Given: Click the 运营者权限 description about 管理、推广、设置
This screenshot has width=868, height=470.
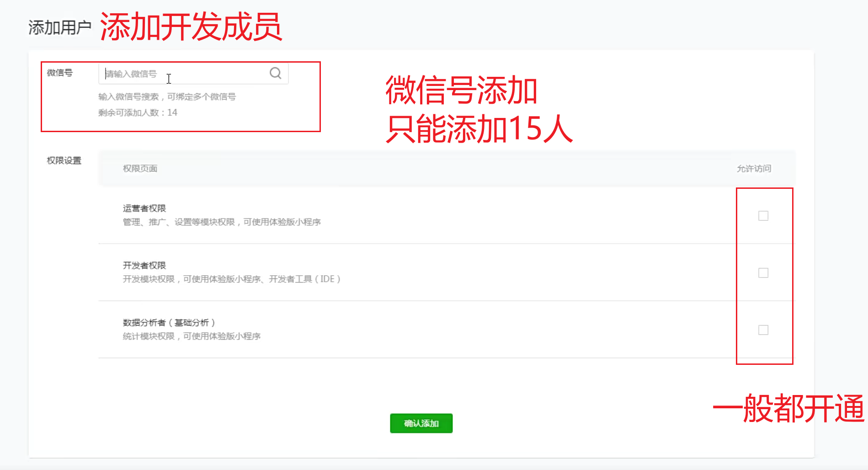Looking at the screenshot, I should coord(222,222).
